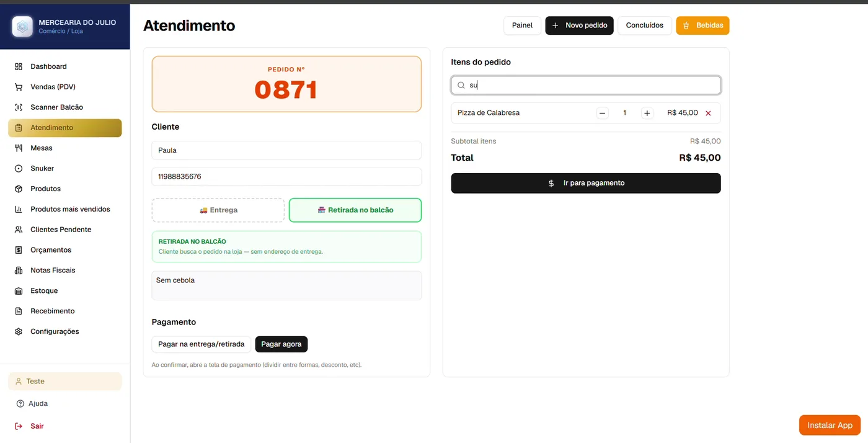Click the customer name field with Paula

286,150
